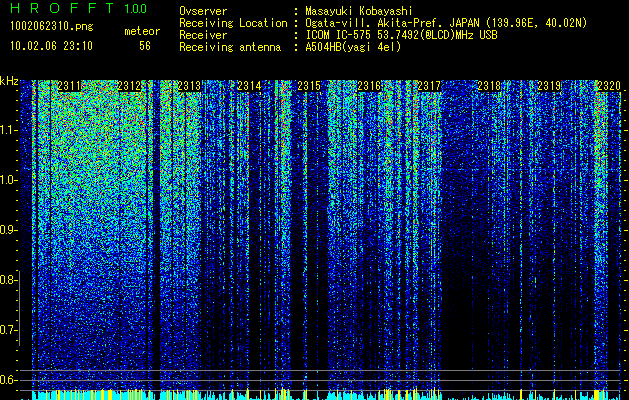Click the Receiving antenna label
The image size is (629, 400).
click(230, 47)
